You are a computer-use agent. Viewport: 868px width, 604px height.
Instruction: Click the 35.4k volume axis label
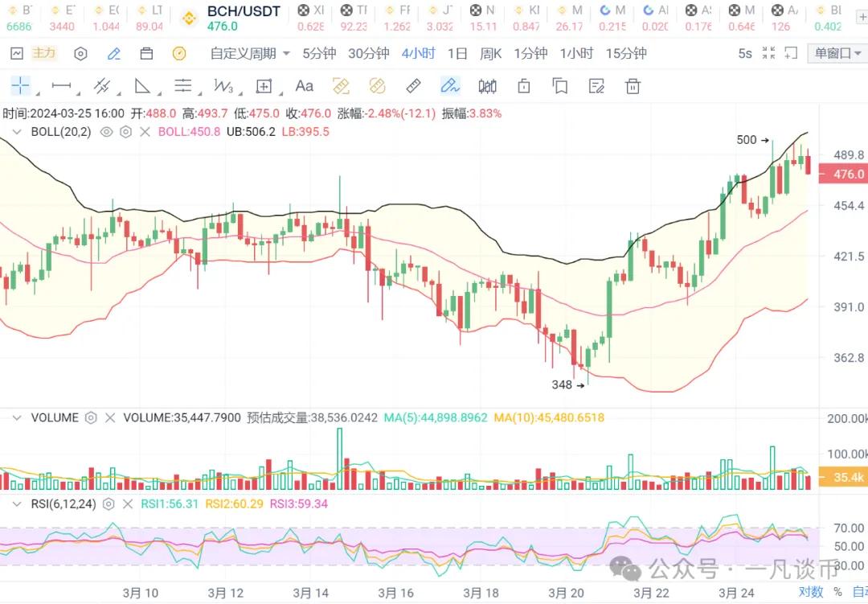coord(844,477)
